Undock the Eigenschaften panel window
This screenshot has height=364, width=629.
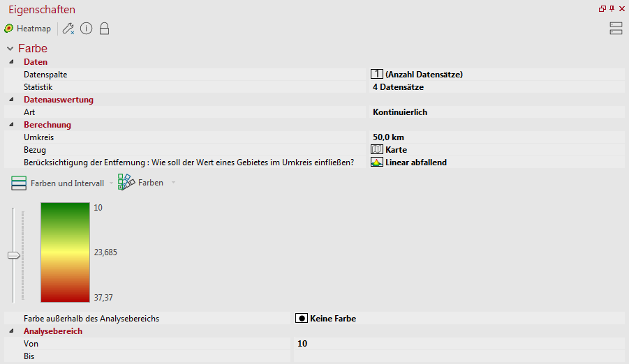point(602,9)
